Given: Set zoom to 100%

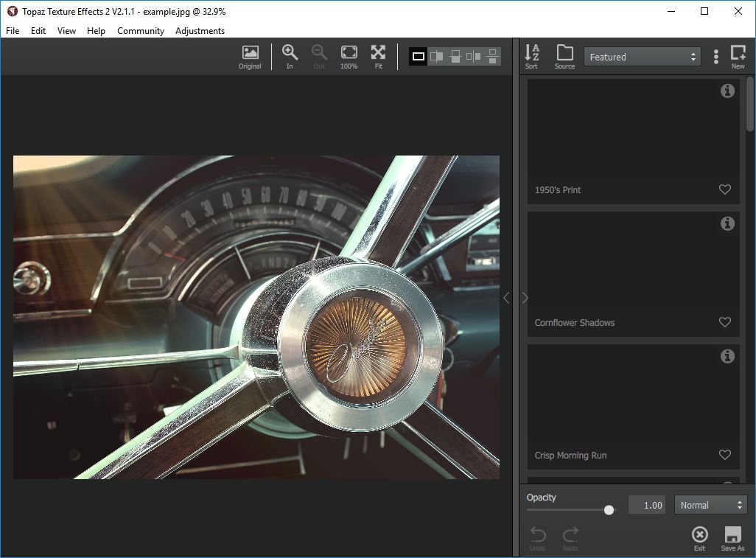Looking at the screenshot, I should 349,57.
